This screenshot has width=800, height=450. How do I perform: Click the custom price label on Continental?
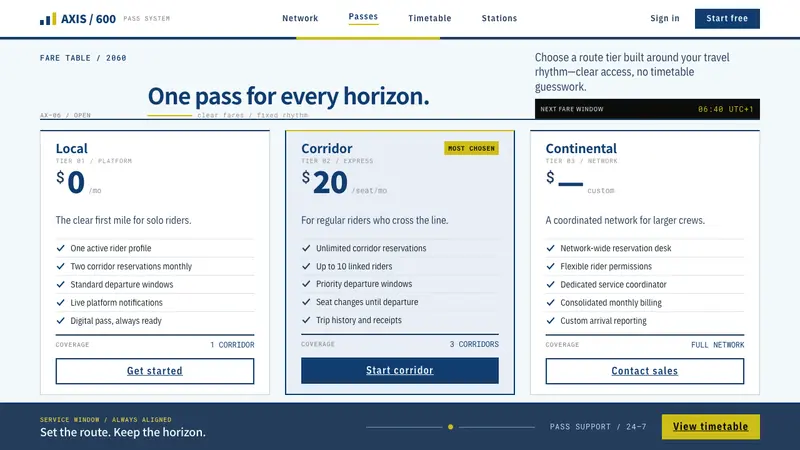(601, 190)
